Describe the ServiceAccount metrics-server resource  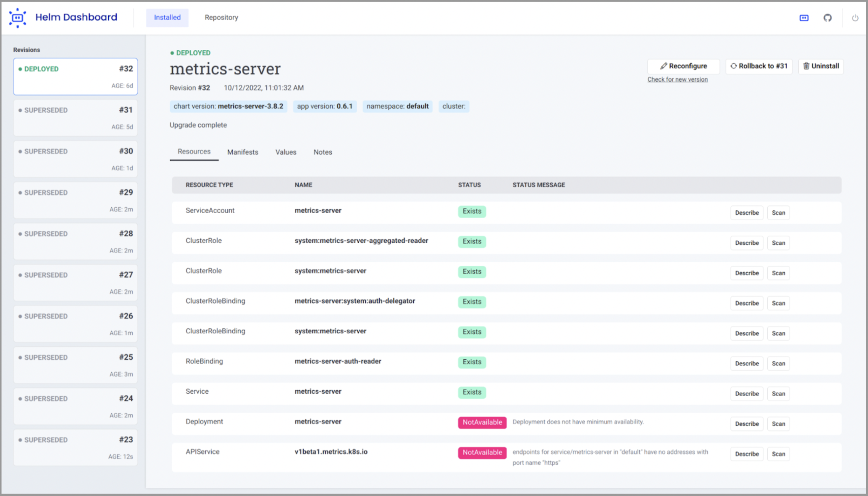click(747, 213)
